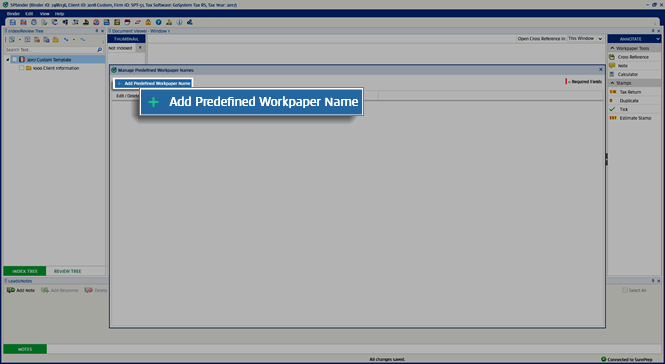Click the Delete button in Leads/Notes
665x364 pixels.
96,290
